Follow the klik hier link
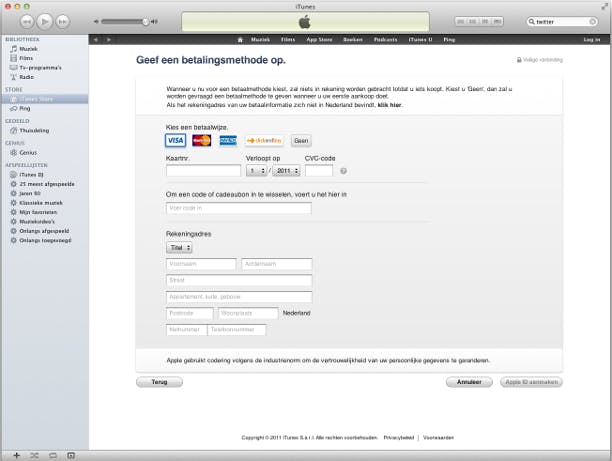Image resolution: width=612 pixels, height=461 pixels. [x=389, y=105]
